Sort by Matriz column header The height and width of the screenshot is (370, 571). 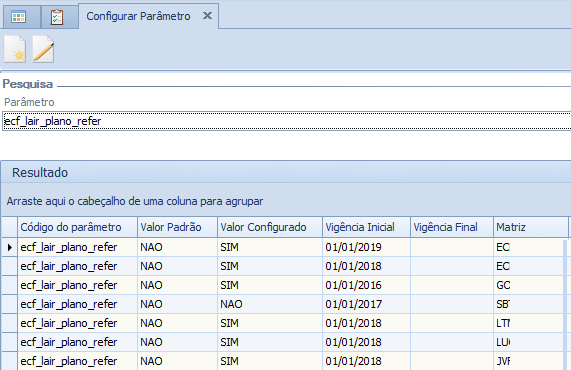(x=531, y=227)
